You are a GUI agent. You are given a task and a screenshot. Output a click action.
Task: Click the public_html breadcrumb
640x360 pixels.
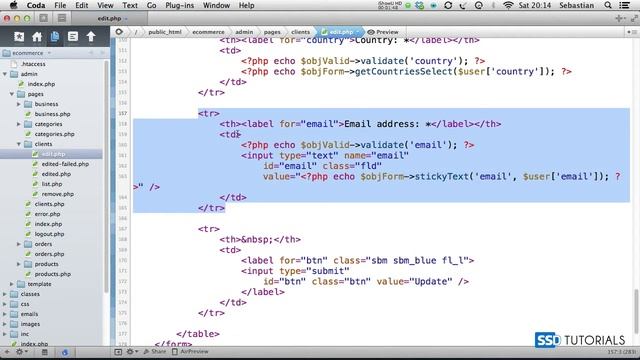tap(165, 32)
